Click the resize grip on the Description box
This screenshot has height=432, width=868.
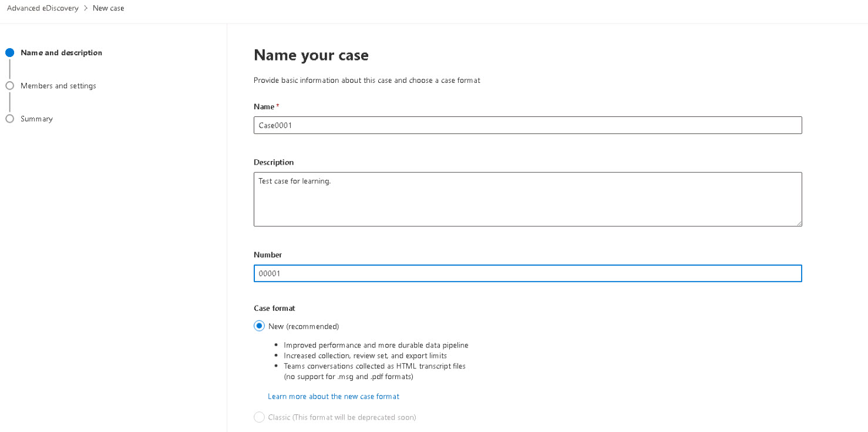799,223
